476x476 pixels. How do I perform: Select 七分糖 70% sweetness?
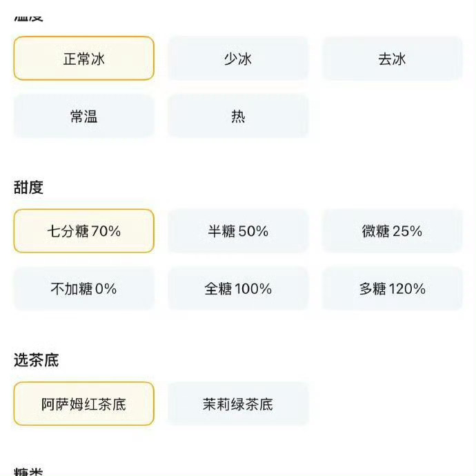83,230
